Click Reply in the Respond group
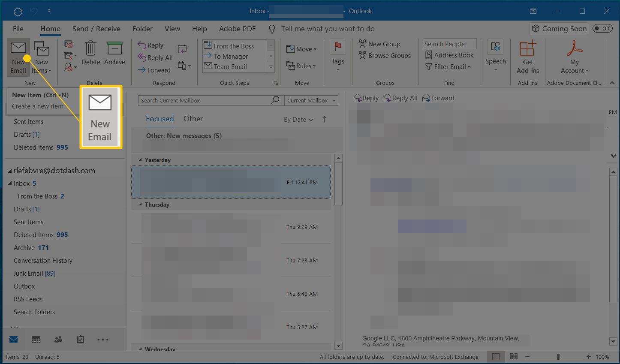This screenshot has height=364, width=620. pyautogui.click(x=150, y=45)
